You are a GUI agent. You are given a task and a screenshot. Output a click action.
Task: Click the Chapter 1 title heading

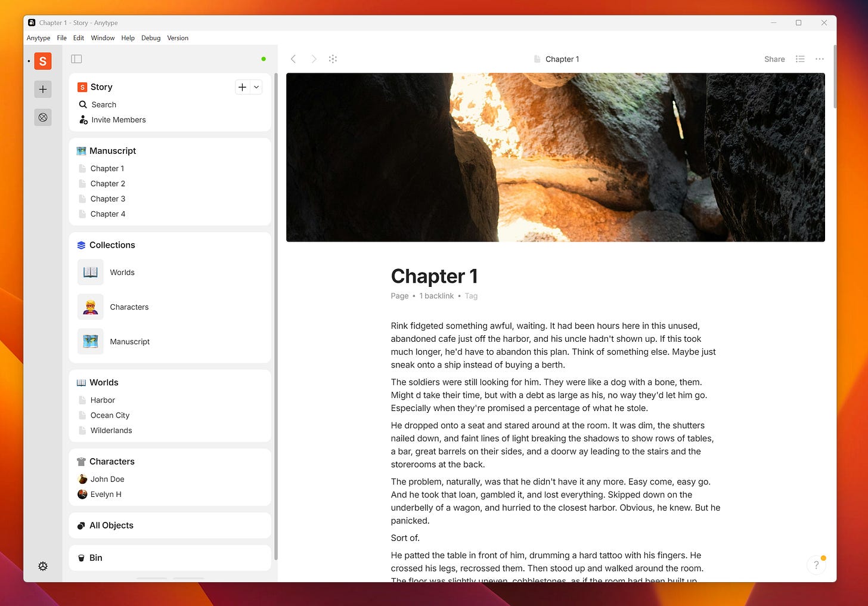[434, 276]
